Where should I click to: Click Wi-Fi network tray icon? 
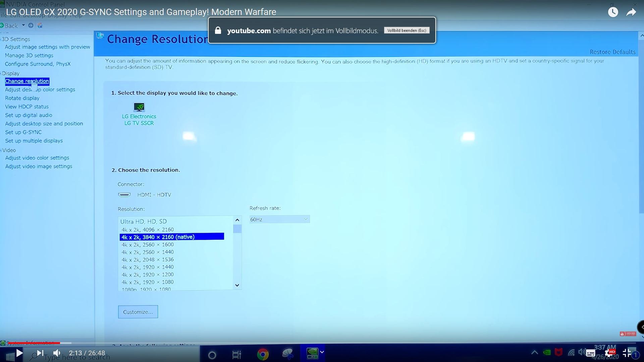point(571,353)
